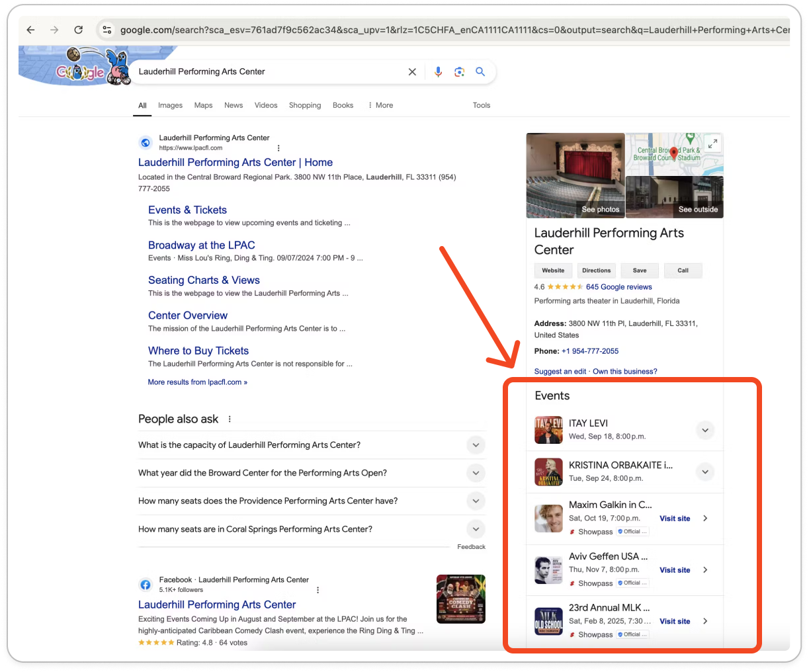Open the 645 Google reviews link
Viewport: 809px width, 672px height.
click(619, 287)
